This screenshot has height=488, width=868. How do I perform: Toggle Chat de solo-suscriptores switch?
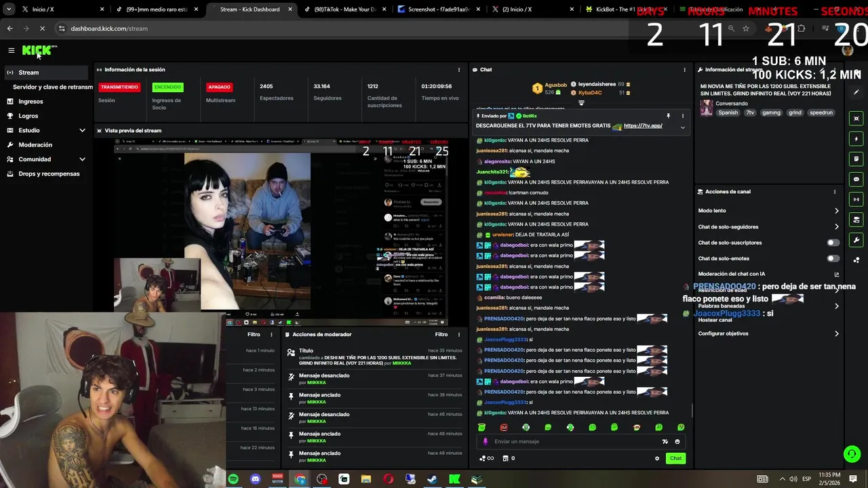pos(833,243)
